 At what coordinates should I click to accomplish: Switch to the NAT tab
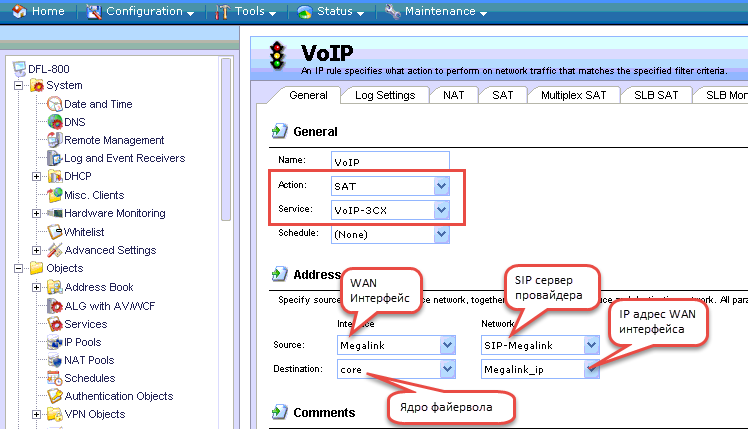(453, 95)
